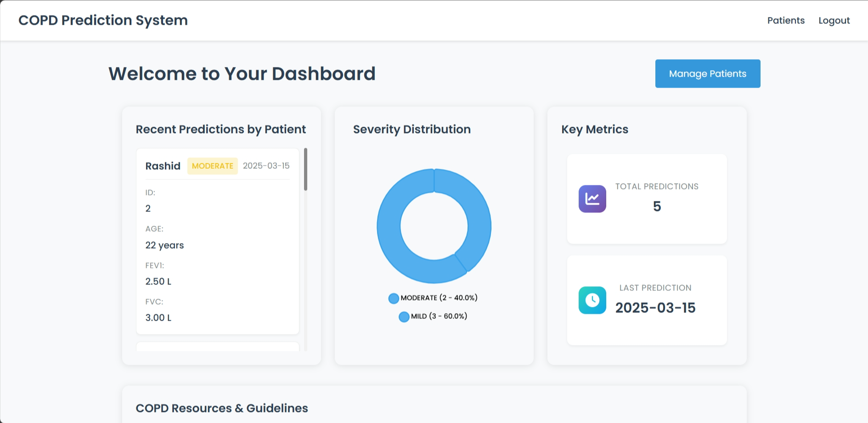Click the Last Prediction clock icon

592,300
